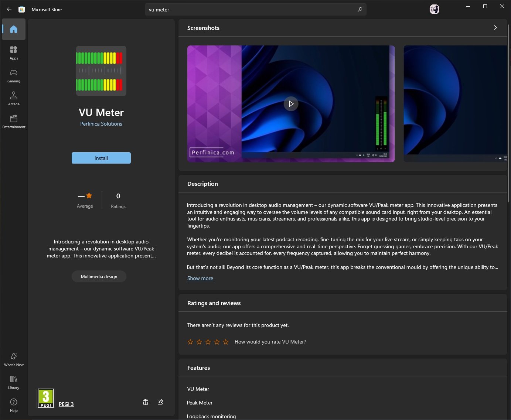Select the Multimedia design category tag
Screen dimensions: 511x420
pyautogui.click(x=99, y=276)
